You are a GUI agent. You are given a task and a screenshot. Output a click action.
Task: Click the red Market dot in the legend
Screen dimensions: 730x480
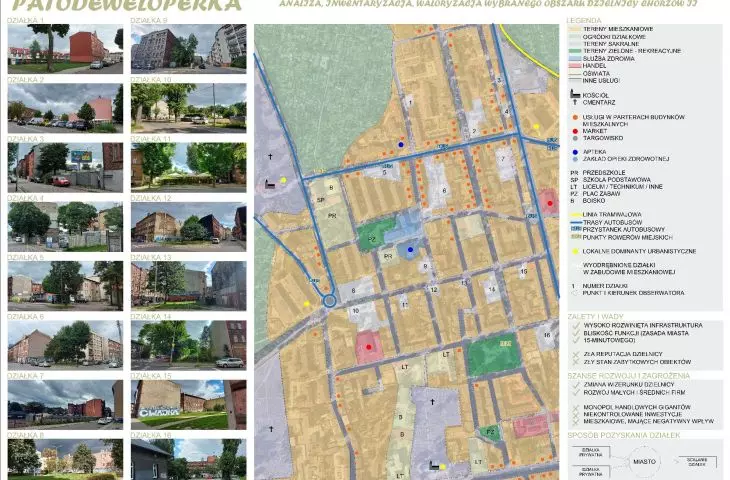coord(575,131)
